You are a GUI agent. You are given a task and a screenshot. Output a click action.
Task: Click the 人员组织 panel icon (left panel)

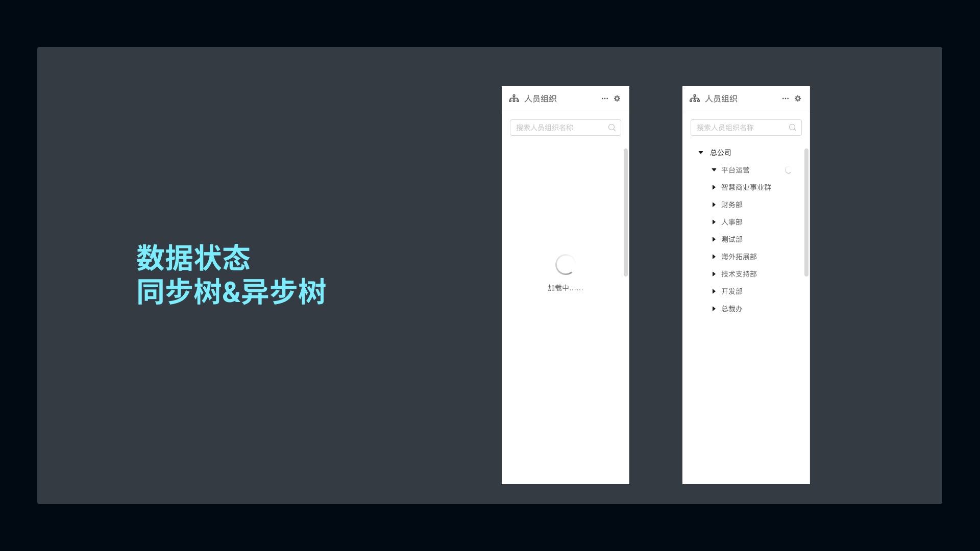pos(513,98)
